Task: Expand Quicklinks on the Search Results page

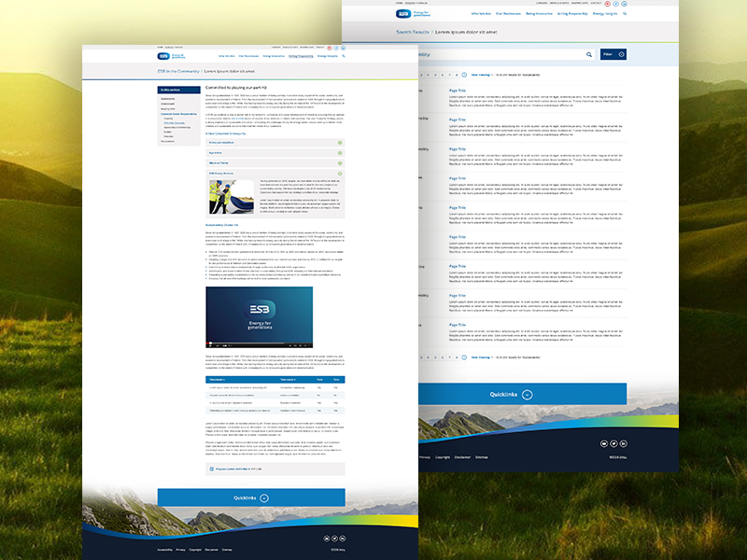Action: click(522, 394)
